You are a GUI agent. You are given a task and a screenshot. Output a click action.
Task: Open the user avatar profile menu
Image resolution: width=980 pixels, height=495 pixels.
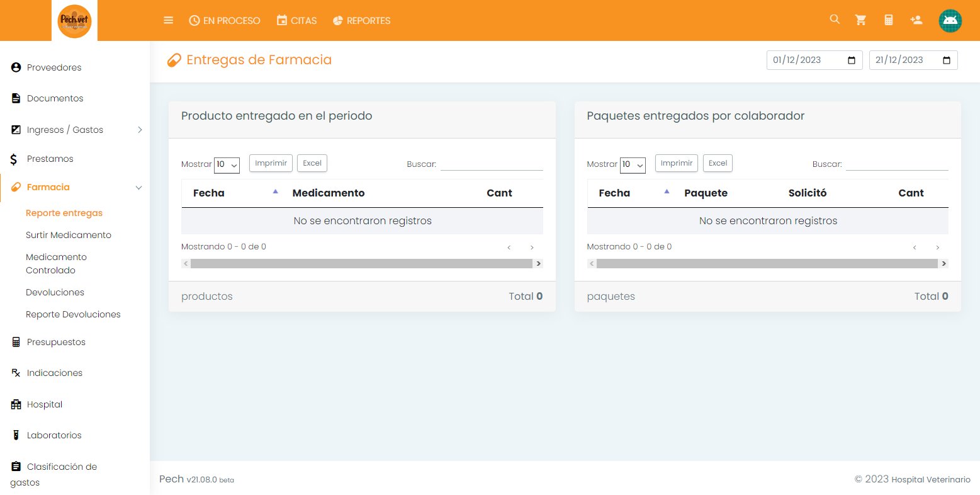[950, 21]
